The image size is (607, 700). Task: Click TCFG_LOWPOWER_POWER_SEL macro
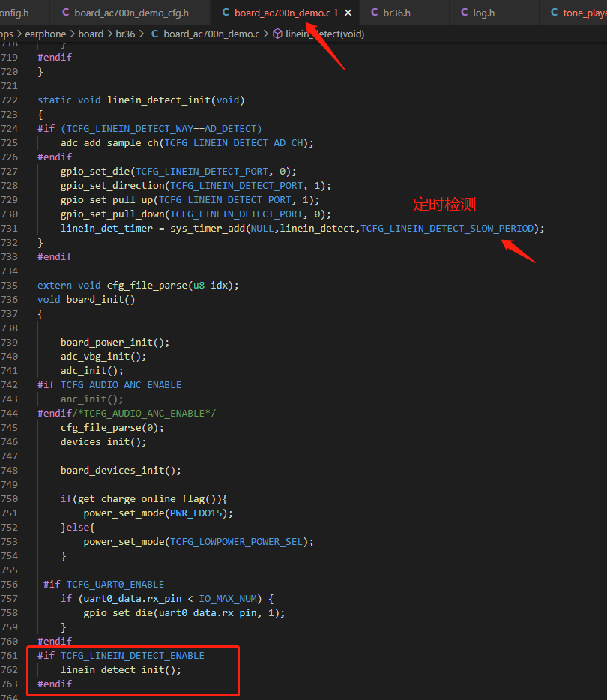(x=237, y=542)
